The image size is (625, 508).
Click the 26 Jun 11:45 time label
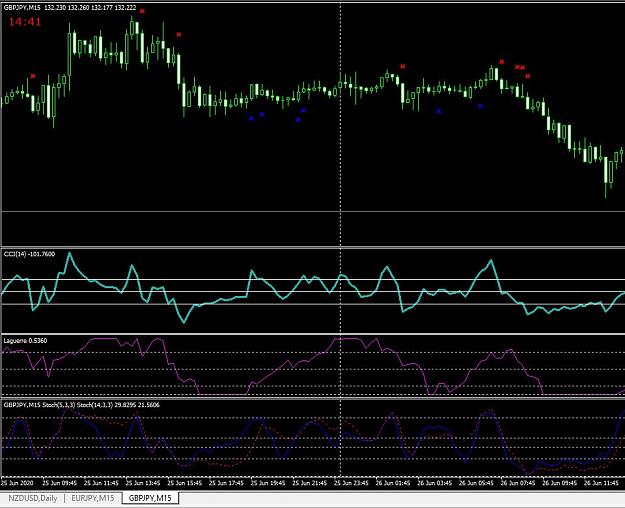601,483
